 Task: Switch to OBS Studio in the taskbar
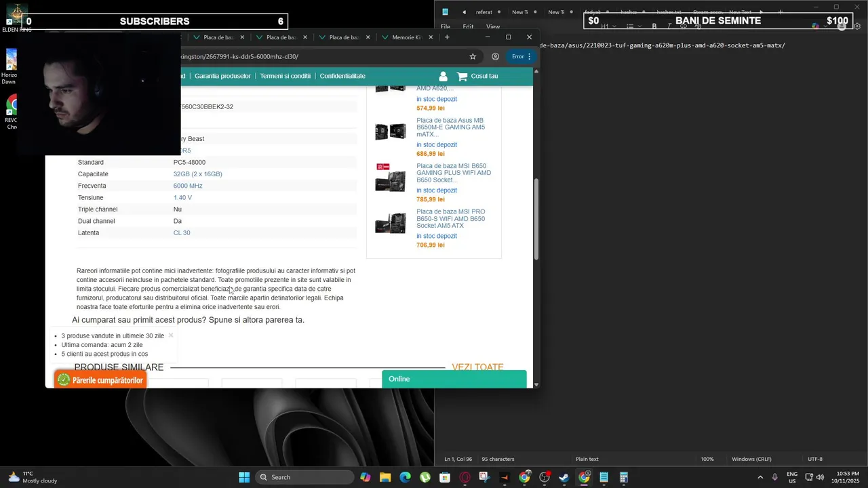tap(545, 477)
